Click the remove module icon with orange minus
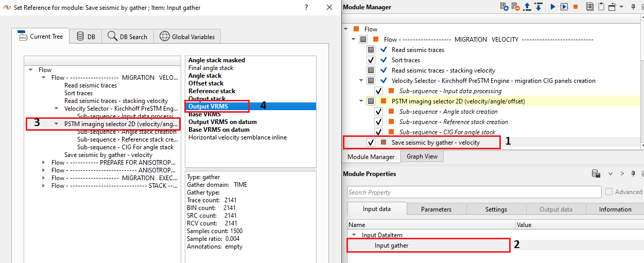Image resolution: width=644 pixels, height=263 pixels. click(515, 7)
